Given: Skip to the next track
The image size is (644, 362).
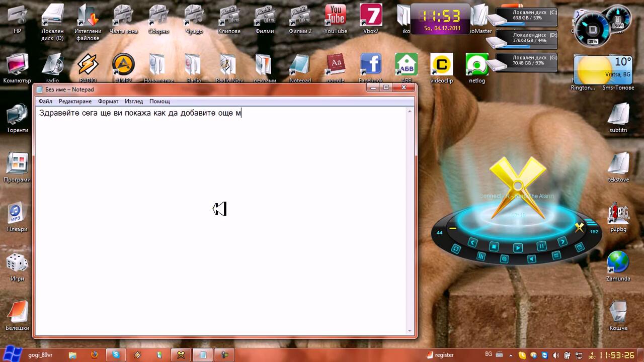Looking at the screenshot, I should pos(562,242).
